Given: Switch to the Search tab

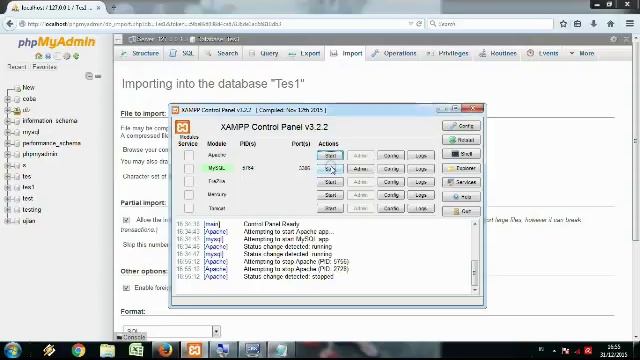Looking at the screenshot, I should 222,53.
